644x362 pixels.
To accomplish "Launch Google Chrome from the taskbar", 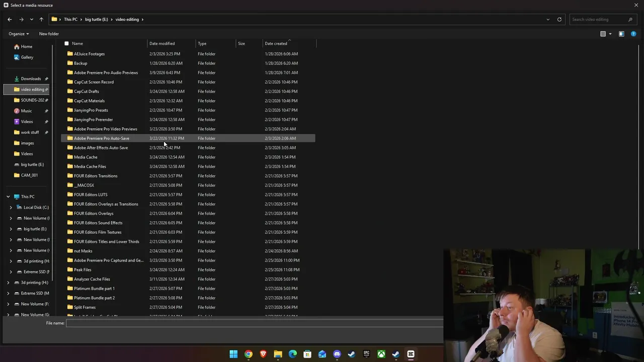I will (249, 354).
